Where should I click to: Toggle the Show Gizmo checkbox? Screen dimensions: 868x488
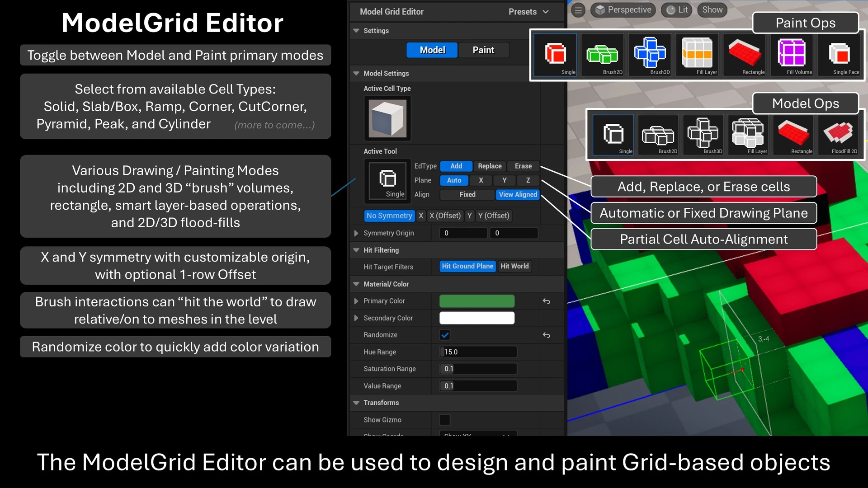[445, 420]
